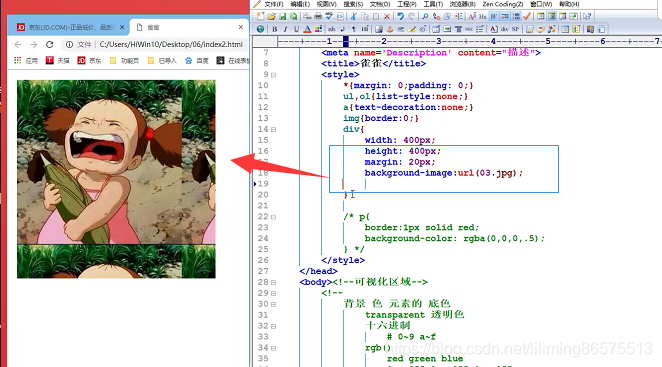
Task: Click the 应用 apps shortcut in bookmarks bar
Action: [26, 60]
